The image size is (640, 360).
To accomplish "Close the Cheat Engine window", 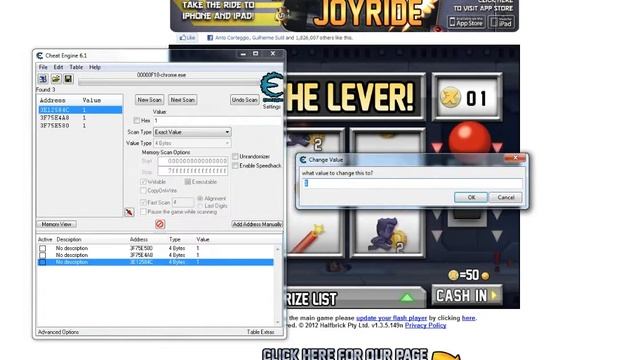I will pyautogui.click(x=273, y=53).
